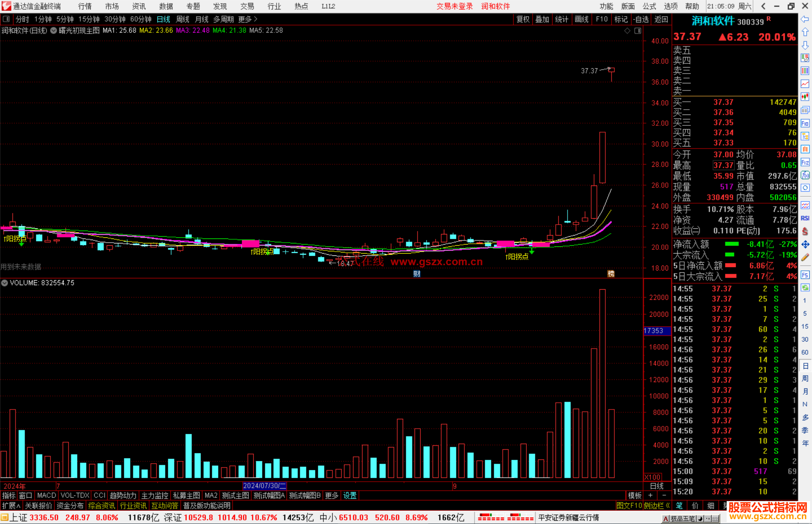Viewport: 812px width, 524px height.
Task: Toggle the moon icon in IME toolbar
Action: pos(700,519)
